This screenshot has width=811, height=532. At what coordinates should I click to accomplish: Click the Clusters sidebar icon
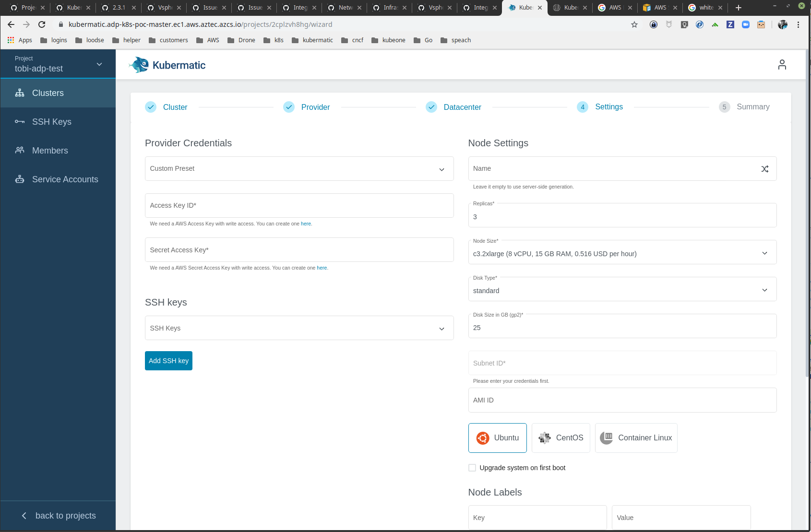[20, 93]
